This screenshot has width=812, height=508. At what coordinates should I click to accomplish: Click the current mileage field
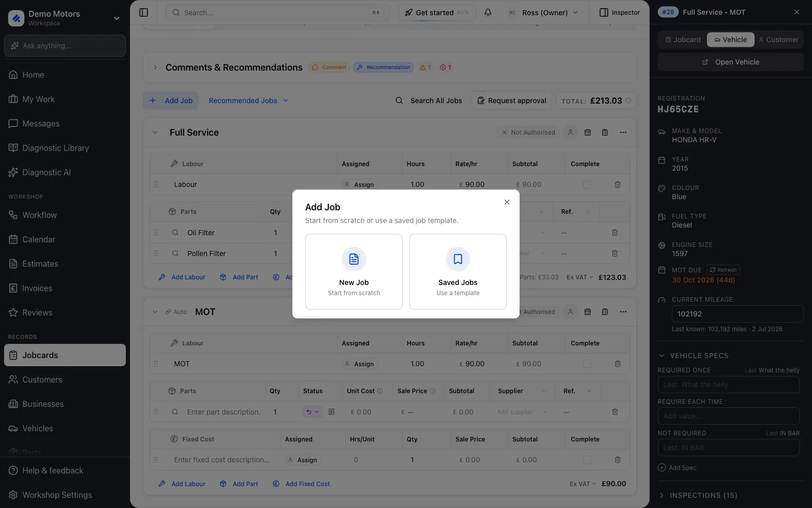click(738, 314)
